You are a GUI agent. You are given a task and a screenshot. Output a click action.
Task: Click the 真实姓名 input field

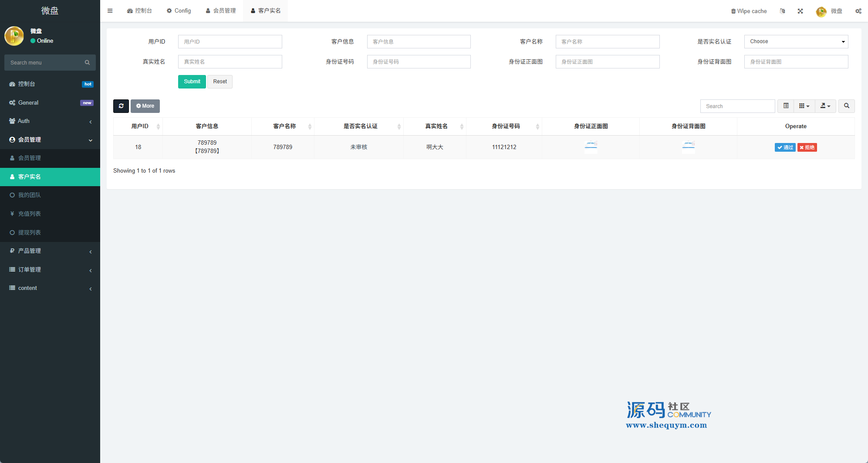pyautogui.click(x=230, y=62)
